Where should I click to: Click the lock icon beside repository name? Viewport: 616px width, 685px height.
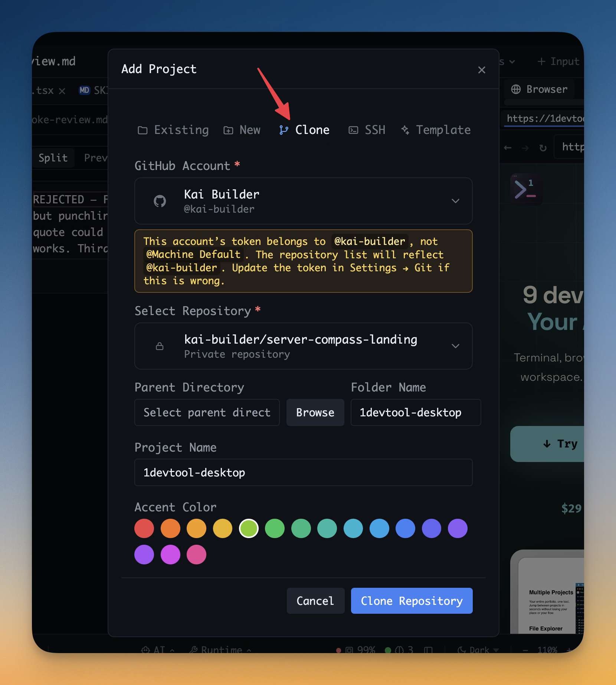pos(160,346)
